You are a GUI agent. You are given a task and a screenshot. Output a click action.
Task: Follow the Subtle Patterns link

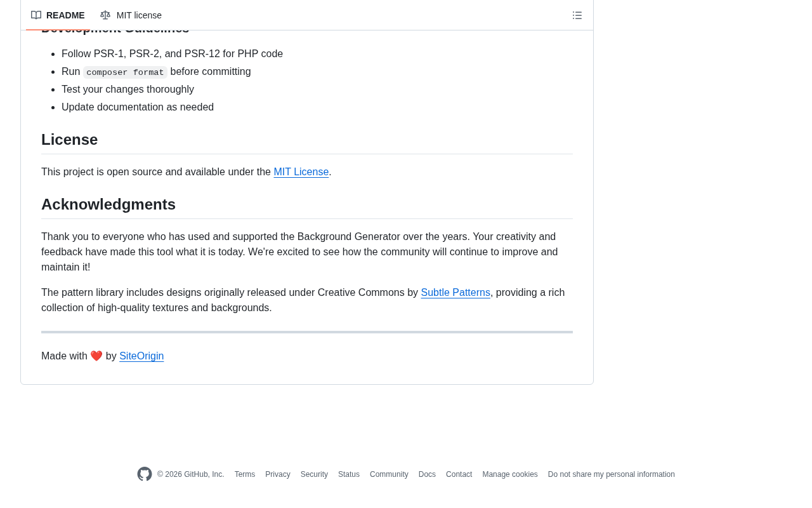pyautogui.click(x=455, y=293)
